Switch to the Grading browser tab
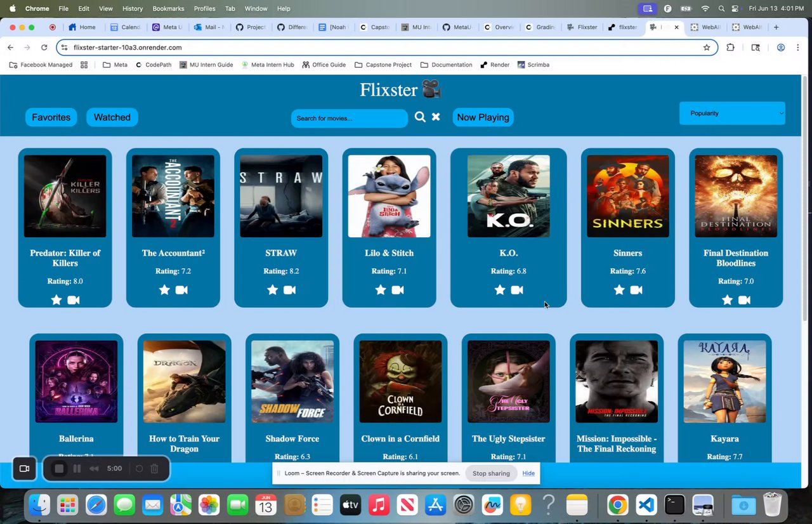The width and height of the screenshot is (812, 524). (540, 27)
